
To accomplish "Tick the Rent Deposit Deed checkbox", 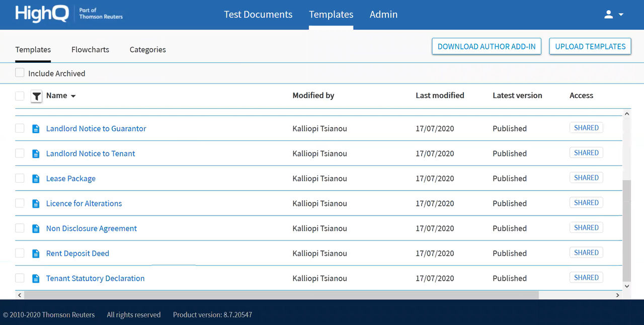I will 20,253.
